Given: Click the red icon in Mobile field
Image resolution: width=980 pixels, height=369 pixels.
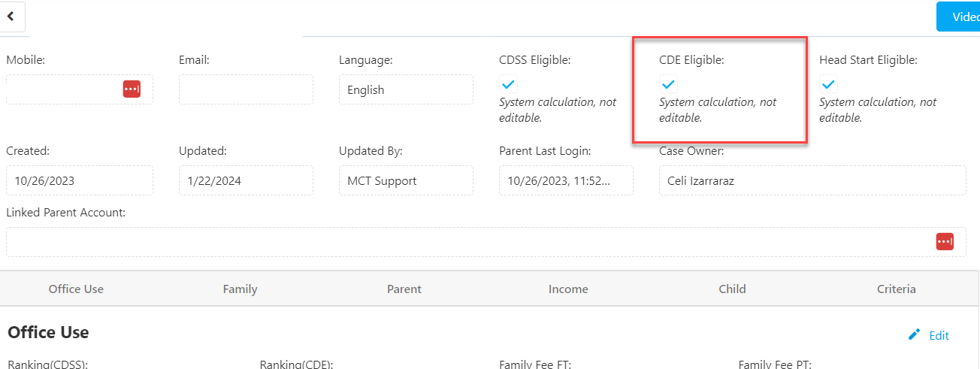Looking at the screenshot, I should click(132, 89).
